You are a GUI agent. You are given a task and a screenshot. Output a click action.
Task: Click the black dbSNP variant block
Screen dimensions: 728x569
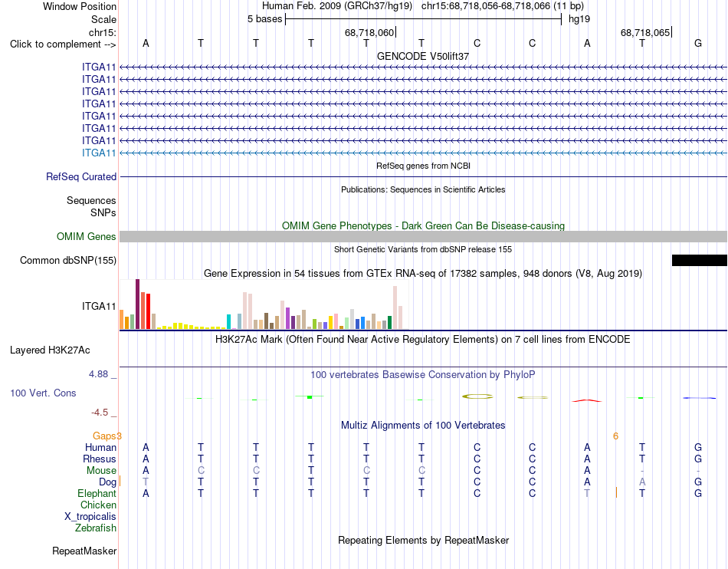(x=699, y=260)
